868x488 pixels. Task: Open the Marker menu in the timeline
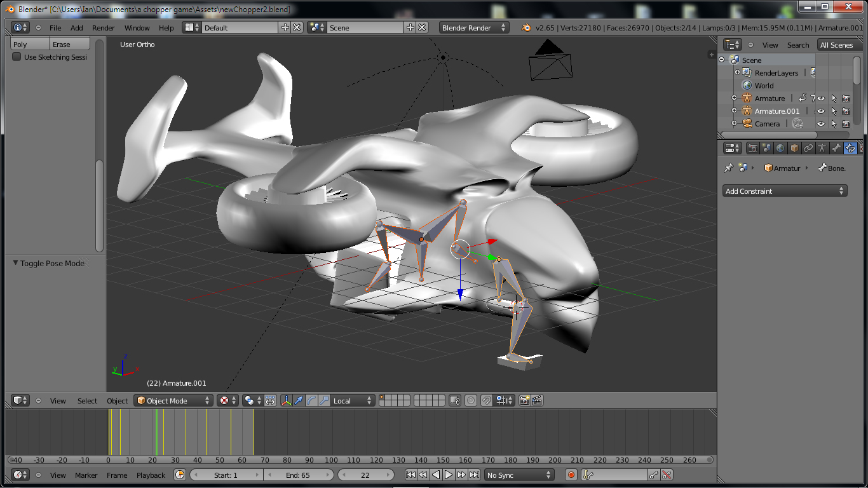86,475
